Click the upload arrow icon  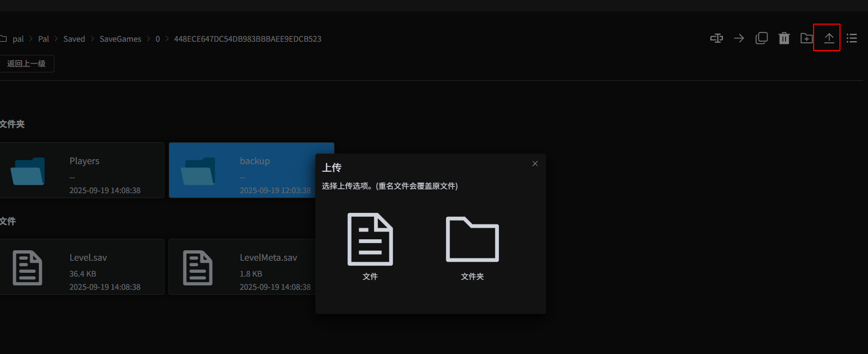coord(829,38)
